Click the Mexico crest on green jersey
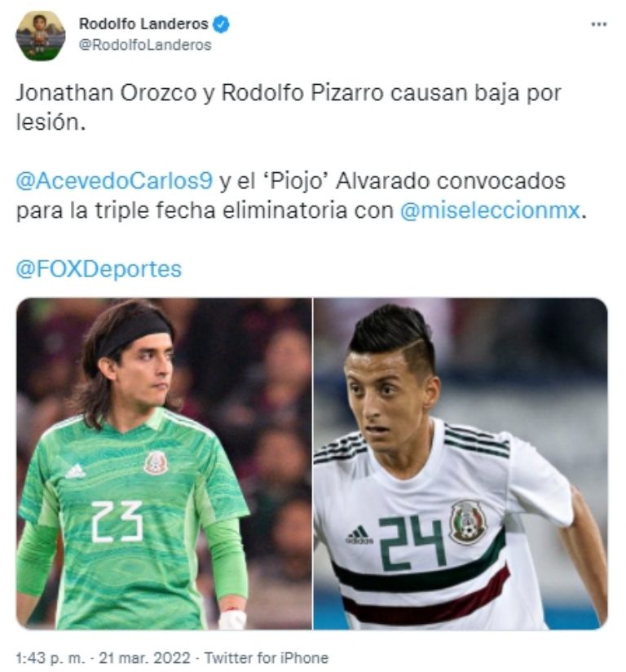Viewport: 626px width, 672px height. (x=156, y=463)
